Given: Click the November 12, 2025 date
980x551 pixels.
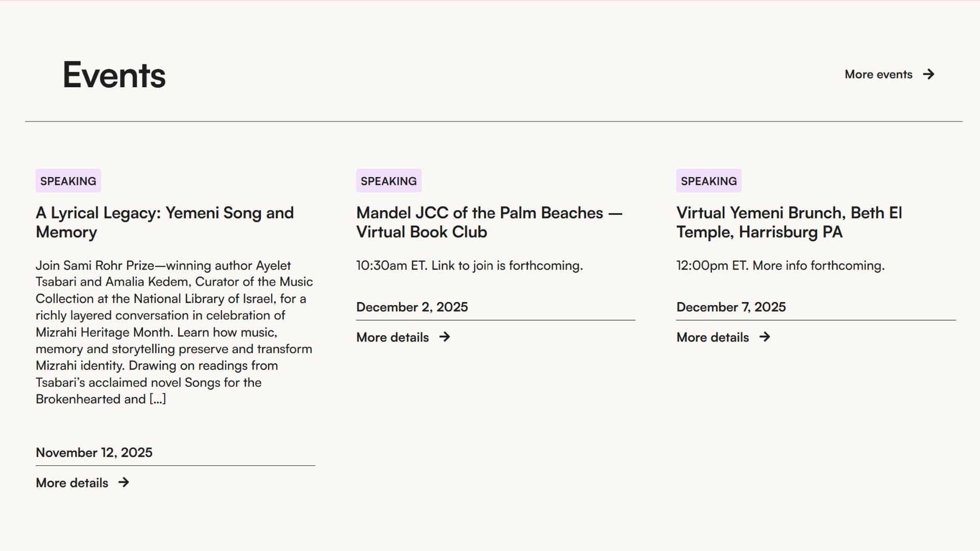Looking at the screenshot, I should 94,453.
